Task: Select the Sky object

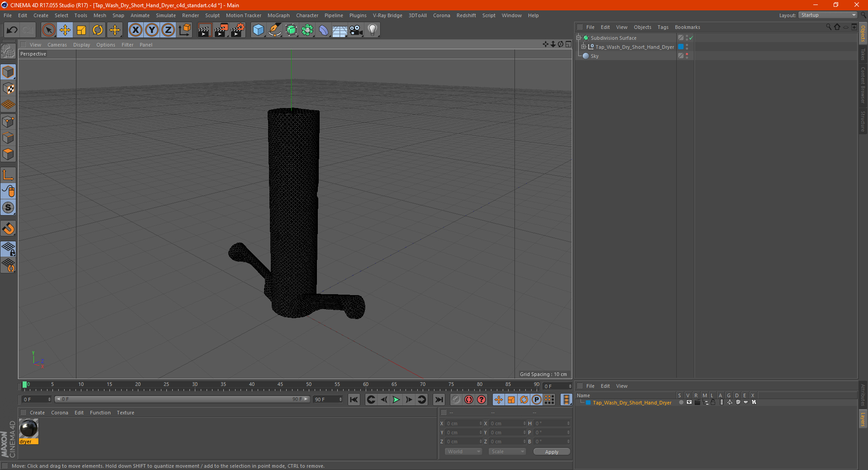Action: pos(594,56)
